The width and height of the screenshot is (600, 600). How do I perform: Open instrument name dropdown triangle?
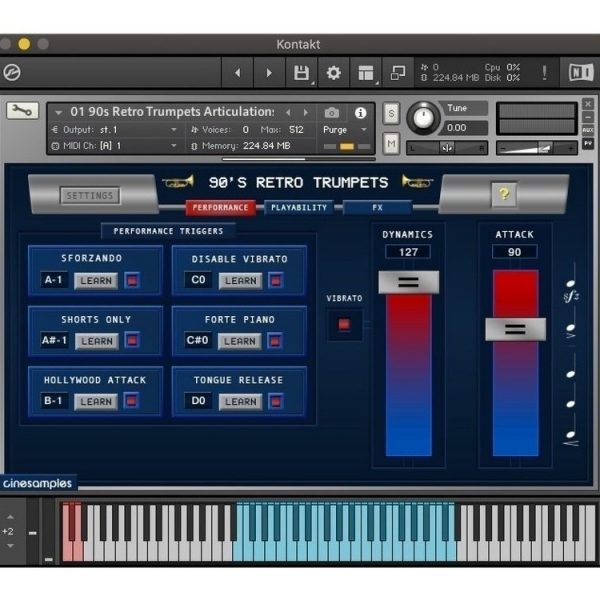point(59,113)
